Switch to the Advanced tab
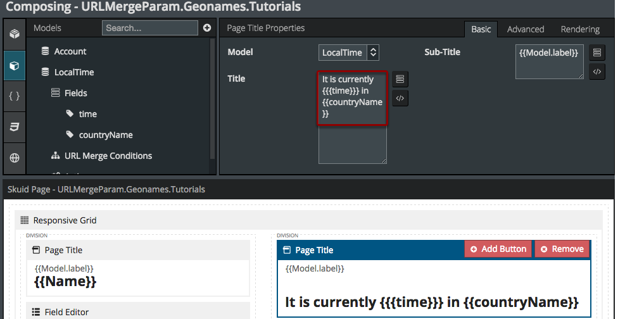 pos(525,29)
